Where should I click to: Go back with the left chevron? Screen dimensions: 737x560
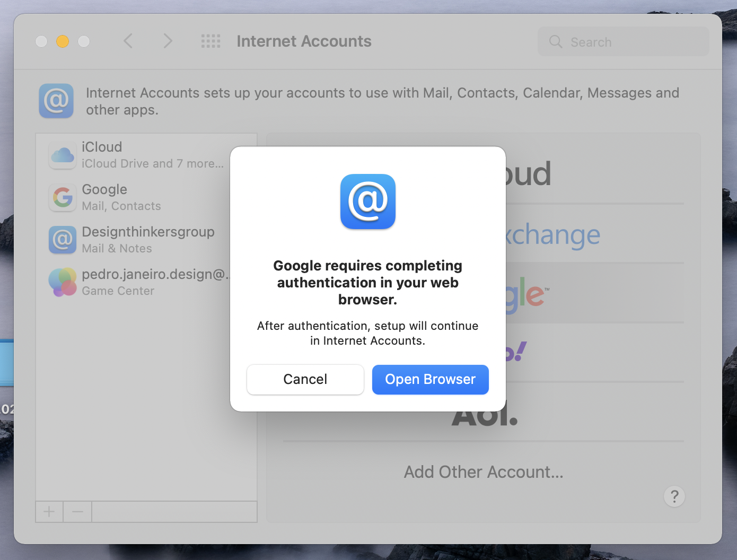tap(128, 41)
